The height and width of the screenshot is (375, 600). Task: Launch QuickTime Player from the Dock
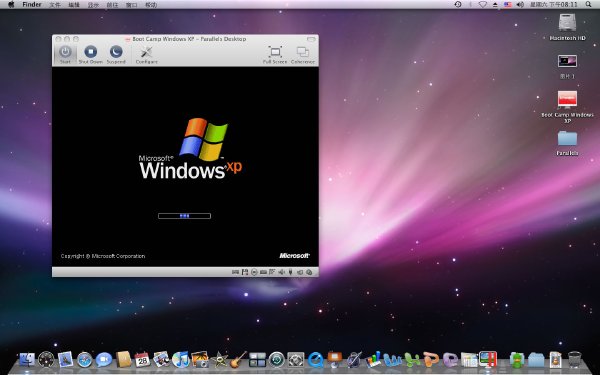click(x=315, y=360)
